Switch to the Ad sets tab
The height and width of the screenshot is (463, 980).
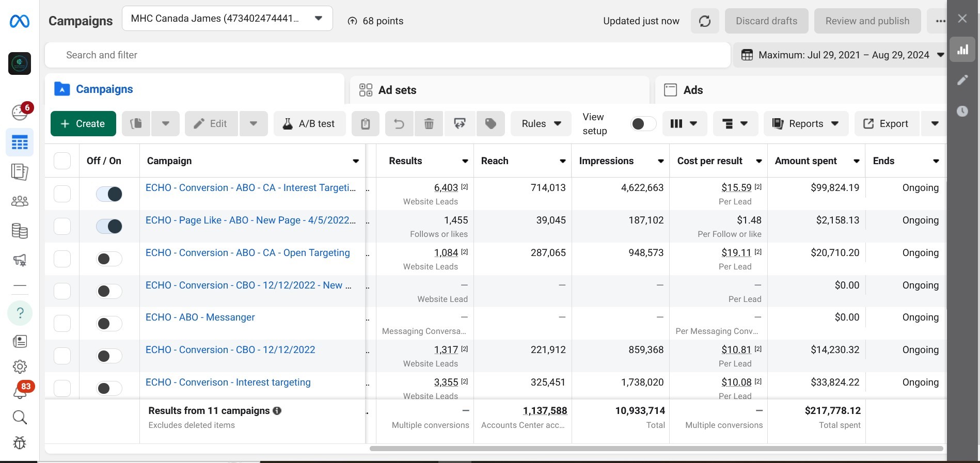click(499, 90)
